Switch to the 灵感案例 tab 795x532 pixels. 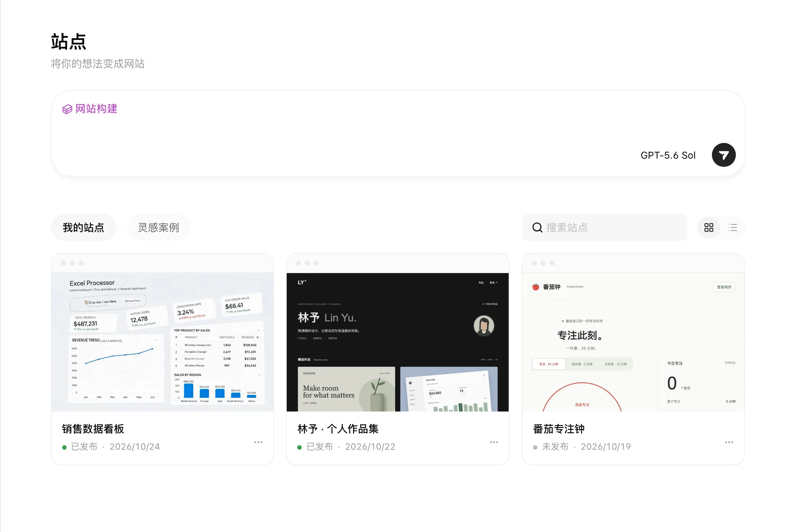(158, 227)
